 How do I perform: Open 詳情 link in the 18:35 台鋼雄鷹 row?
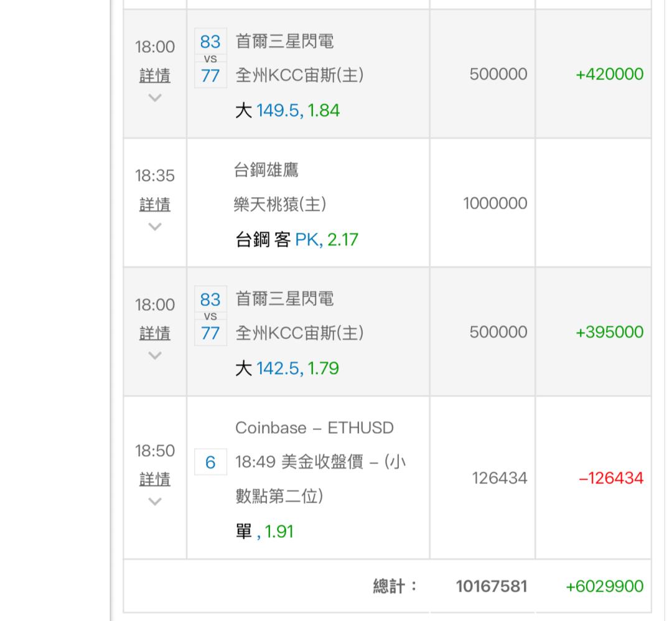click(155, 205)
